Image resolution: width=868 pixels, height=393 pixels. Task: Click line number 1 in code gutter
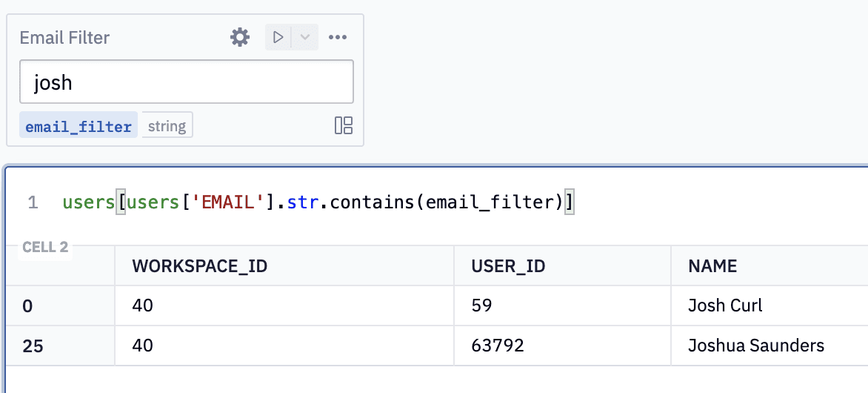pyautogui.click(x=33, y=202)
